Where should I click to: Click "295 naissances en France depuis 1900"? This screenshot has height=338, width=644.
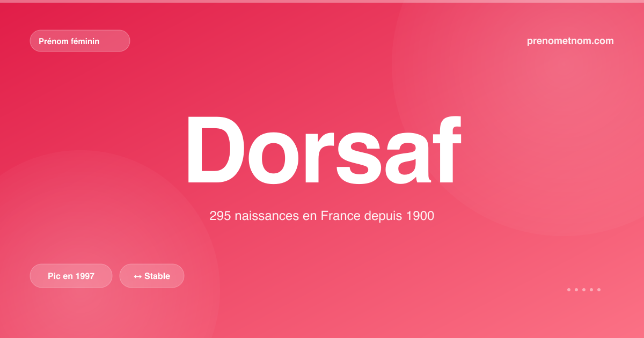point(321,216)
